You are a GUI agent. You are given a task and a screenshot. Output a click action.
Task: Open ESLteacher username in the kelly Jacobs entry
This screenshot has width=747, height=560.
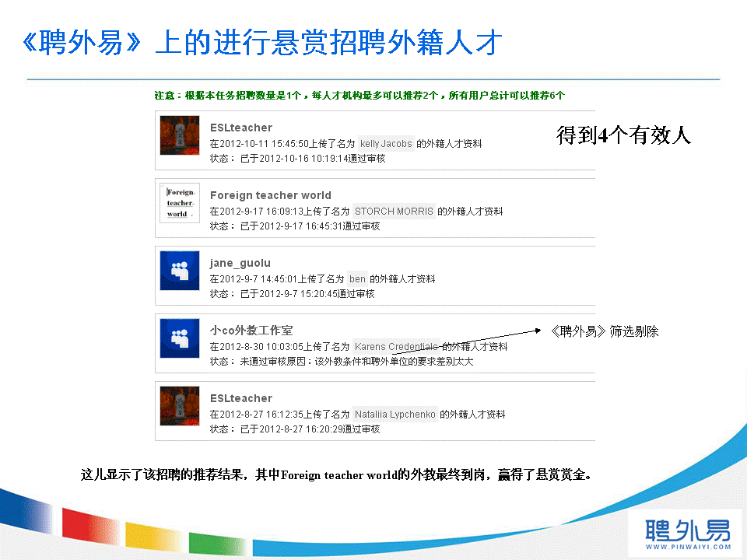pos(241,128)
